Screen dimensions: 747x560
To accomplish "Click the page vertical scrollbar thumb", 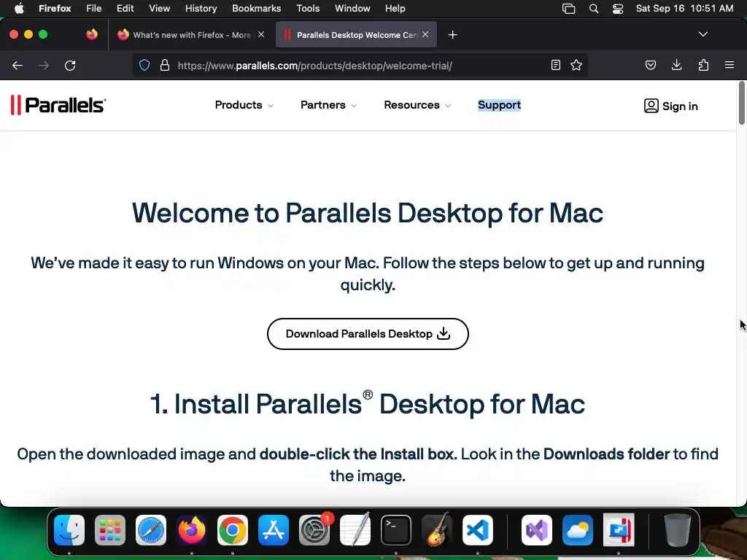I will (x=742, y=104).
